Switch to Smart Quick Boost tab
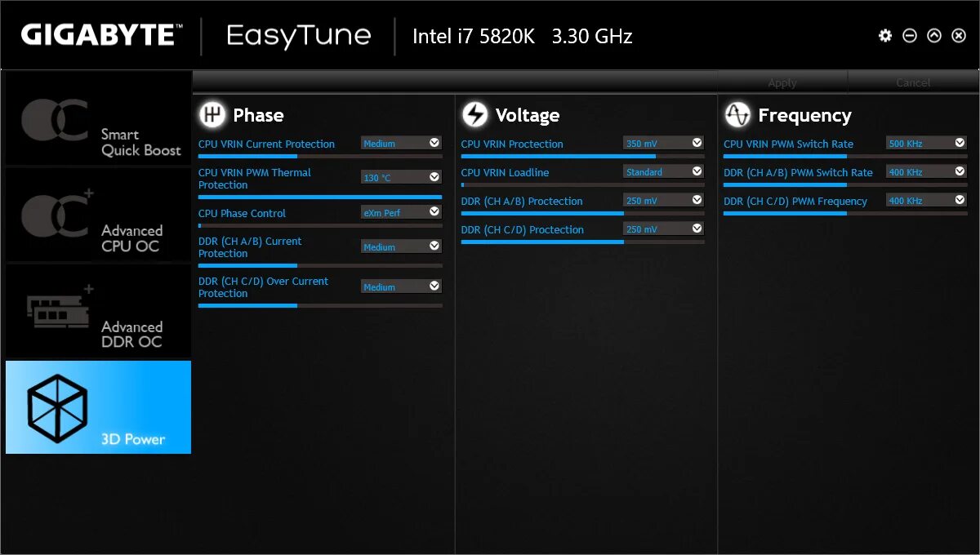Screen dimensions: 980x555 click(x=98, y=119)
